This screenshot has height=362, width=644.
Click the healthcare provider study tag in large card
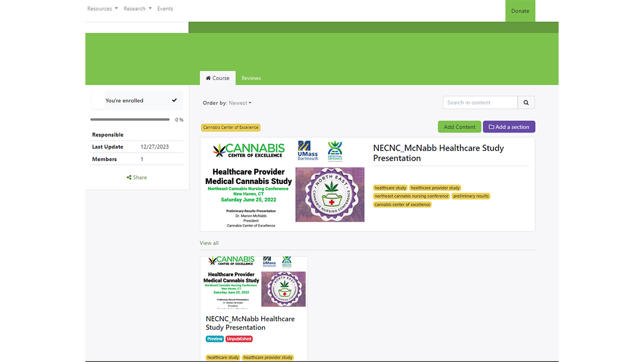tap(435, 188)
